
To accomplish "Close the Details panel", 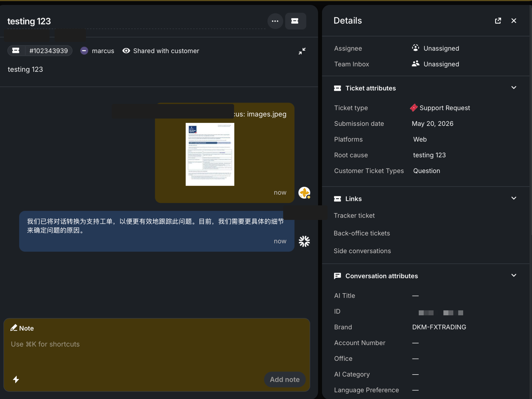I will pyautogui.click(x=514, y=21).
